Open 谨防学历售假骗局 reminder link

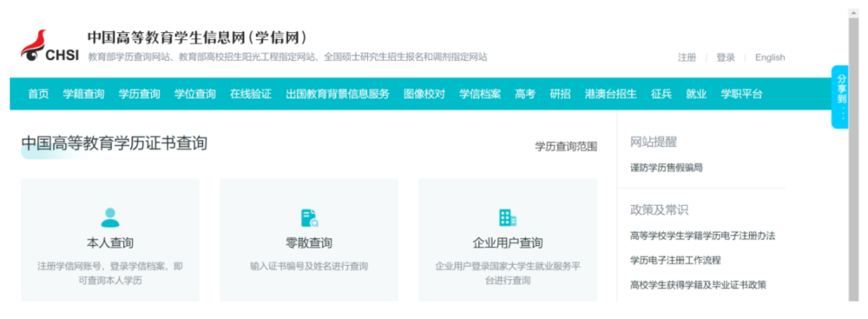click(667, 168)
